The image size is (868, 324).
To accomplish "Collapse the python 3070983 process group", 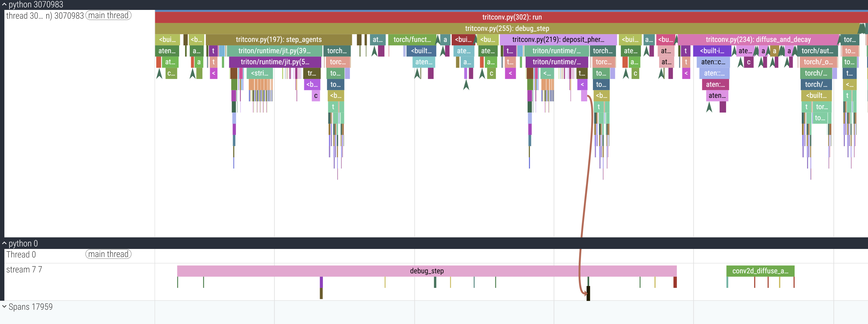I will coord(4,4).
